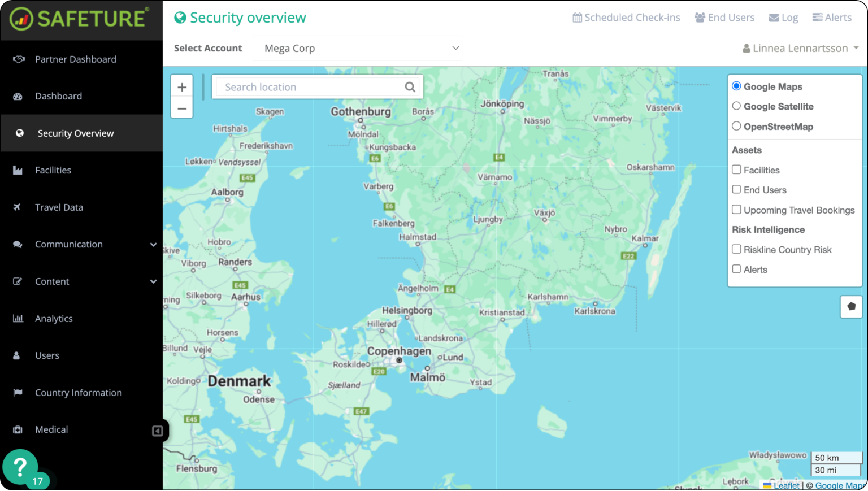
Task: Select Google Satellite map layer
Action: (736, 106)
